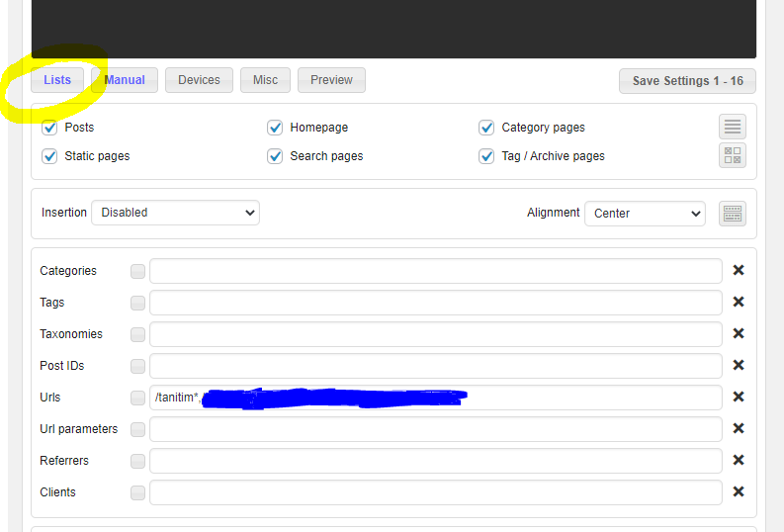The image size is (784, 532).
Task: Click the Urls input field
Action: [x=435, y=398]
